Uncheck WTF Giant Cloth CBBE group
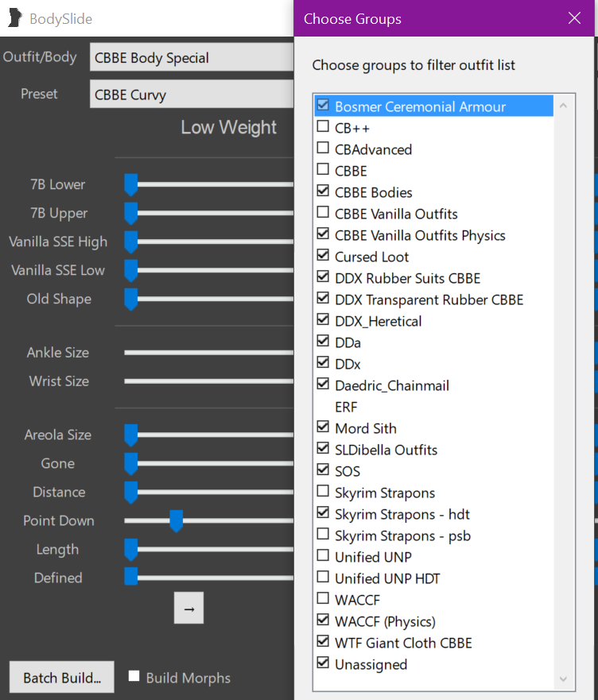The height and width of the screenshot is (700, 598). [323, 641]
